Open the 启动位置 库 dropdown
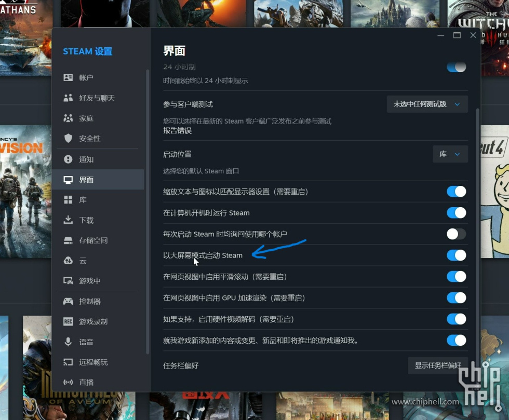Image resolution: width=509 pixels, height=420 pixels. click(x=450, y=154)
